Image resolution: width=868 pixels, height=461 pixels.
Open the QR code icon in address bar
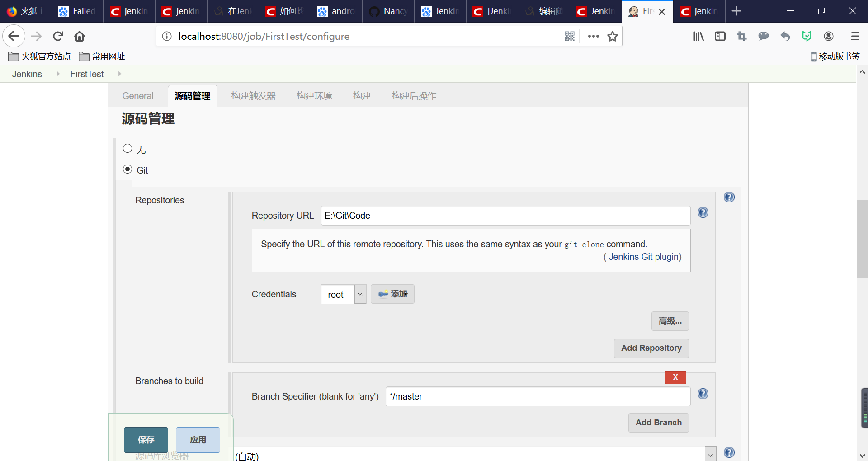click(x=570, y=36)
